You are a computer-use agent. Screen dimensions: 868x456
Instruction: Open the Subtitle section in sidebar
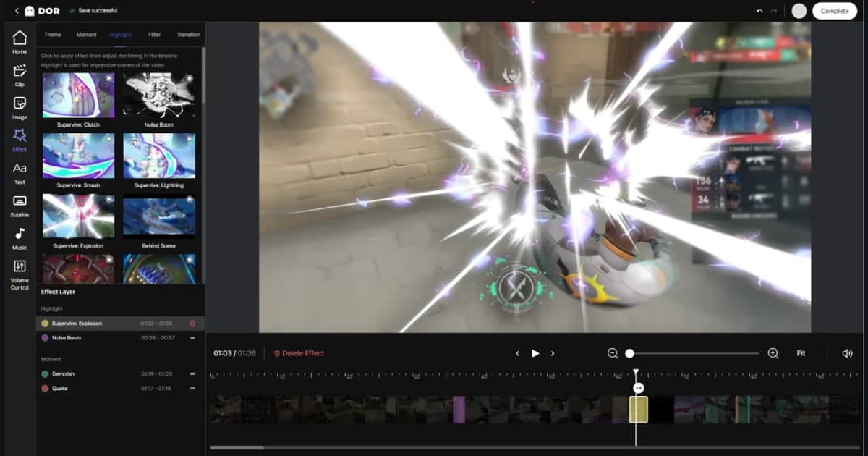click(20, 206)
